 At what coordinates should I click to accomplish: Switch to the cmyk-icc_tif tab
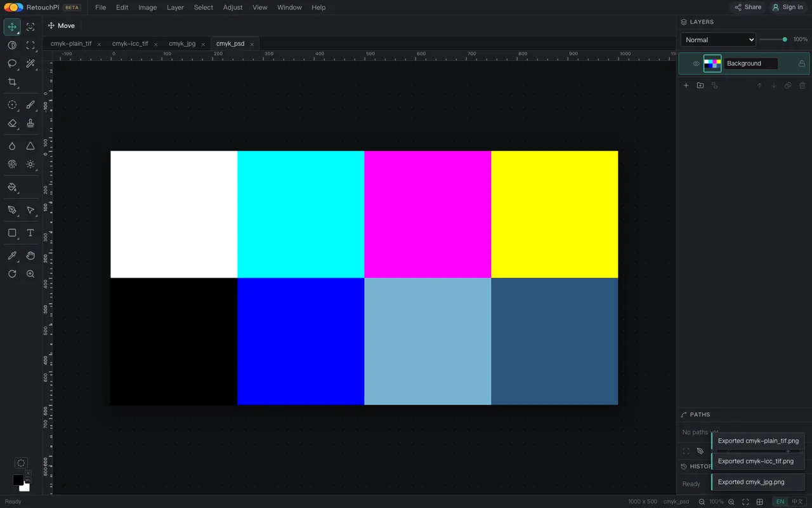pyautogui.click(x=130, y=44)
